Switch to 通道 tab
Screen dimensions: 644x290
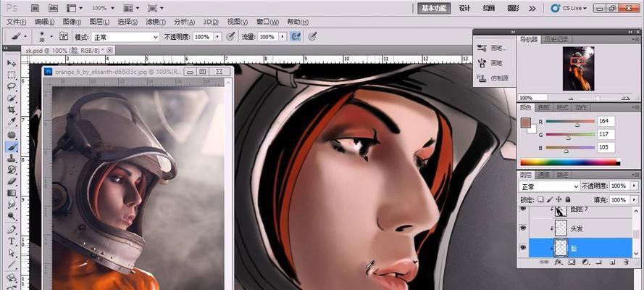(544, 175)
